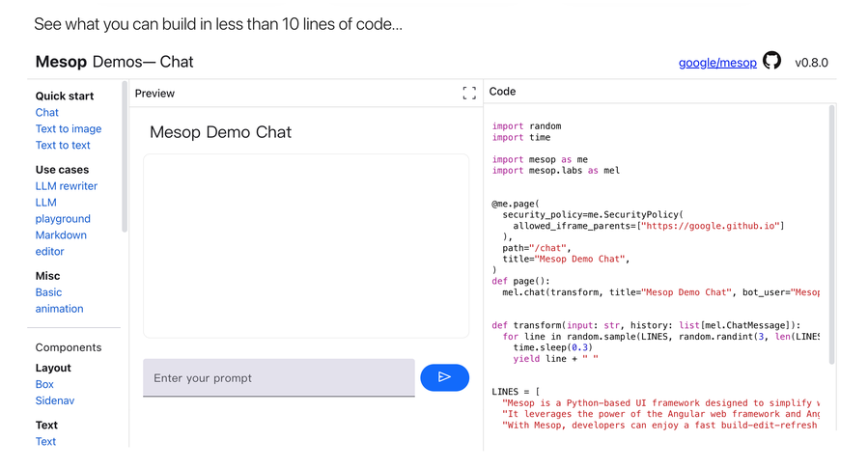Screen dimensions: 868x468
Task: Click the 'See what you can build' heading
Action: point(218,24)
